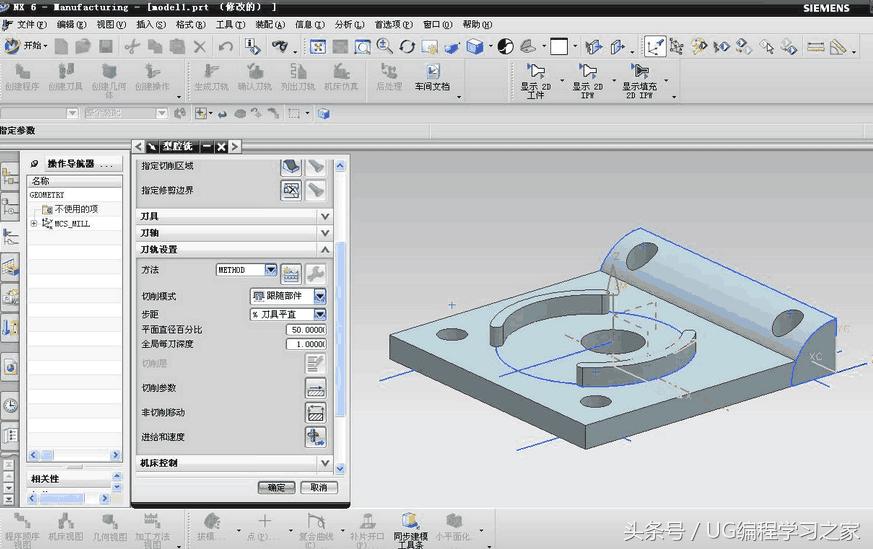Expand the Tool (刀具) section
Screen dimensions: 873x549
tap(324, 216)
